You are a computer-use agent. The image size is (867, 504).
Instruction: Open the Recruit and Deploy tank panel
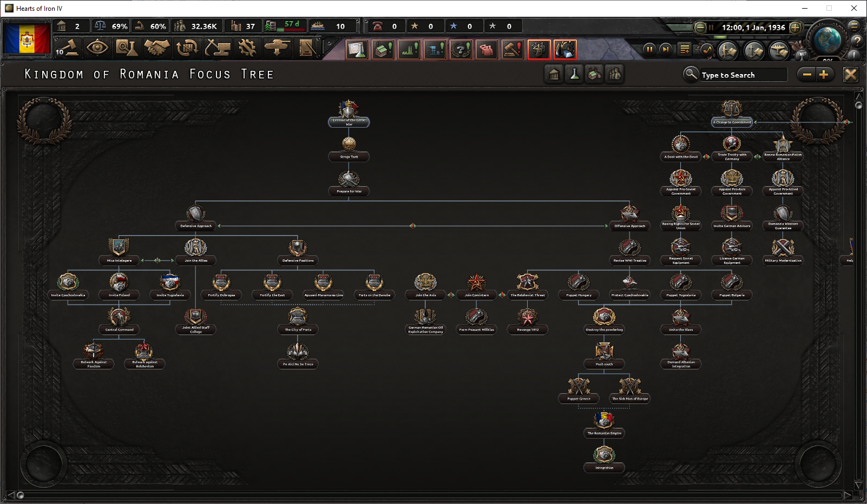click(277, 48)
